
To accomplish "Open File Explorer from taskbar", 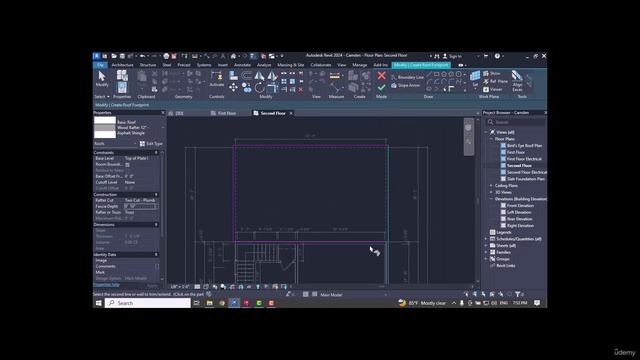I will [209, 303].
